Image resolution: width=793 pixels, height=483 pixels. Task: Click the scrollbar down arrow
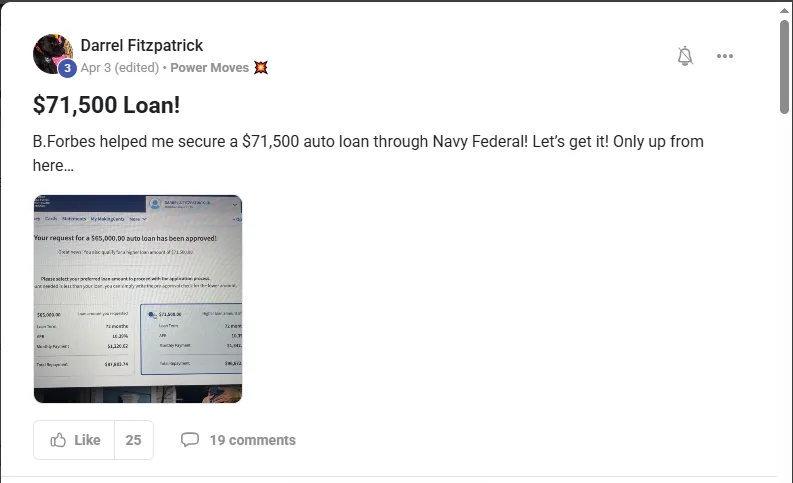click(x=785, y=474)
